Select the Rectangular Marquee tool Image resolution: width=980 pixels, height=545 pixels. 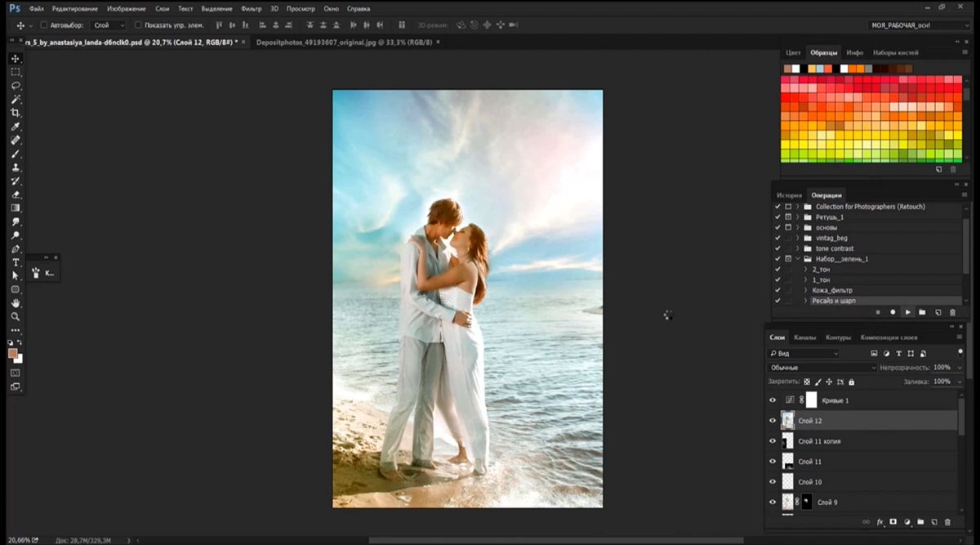click(x=16, y=72)
